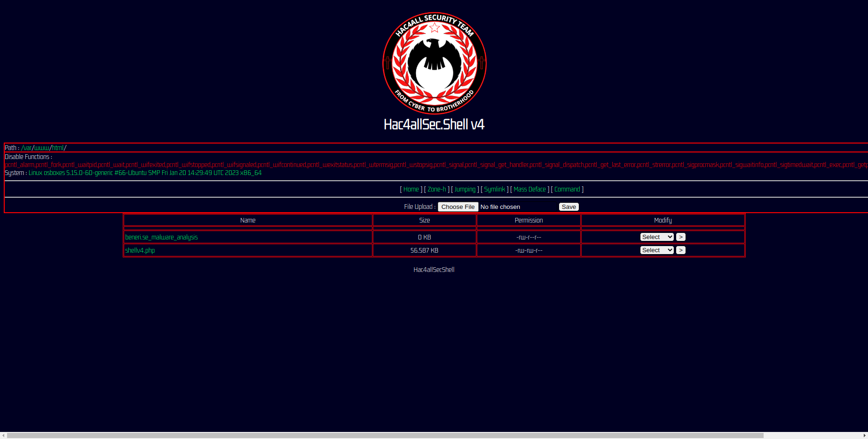This screenshot has width=868, height=439.
Task: Click the 56.587 KB size cell
Action: [425, 250]
